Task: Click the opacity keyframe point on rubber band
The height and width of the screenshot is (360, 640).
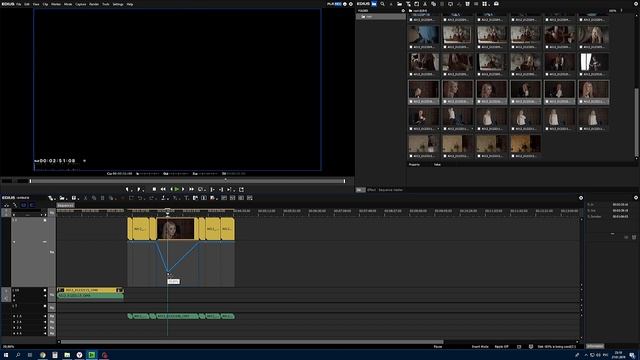Action: point(168,270)
